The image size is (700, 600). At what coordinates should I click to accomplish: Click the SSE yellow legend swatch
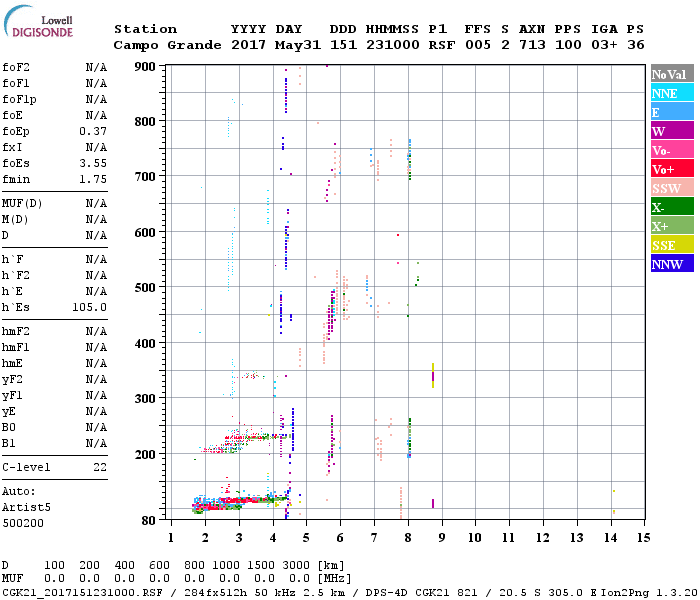tap(672, 244)
